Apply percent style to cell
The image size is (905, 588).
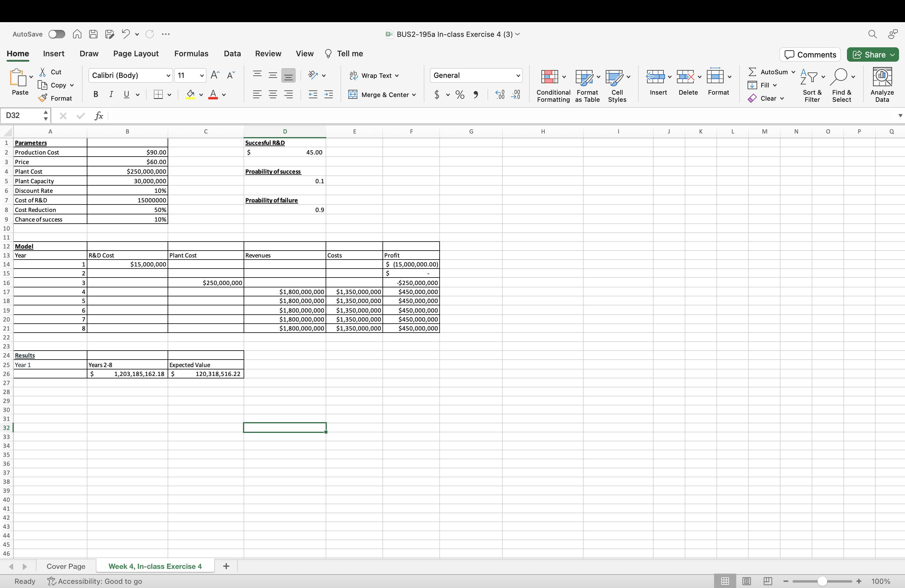pos(460,95)
